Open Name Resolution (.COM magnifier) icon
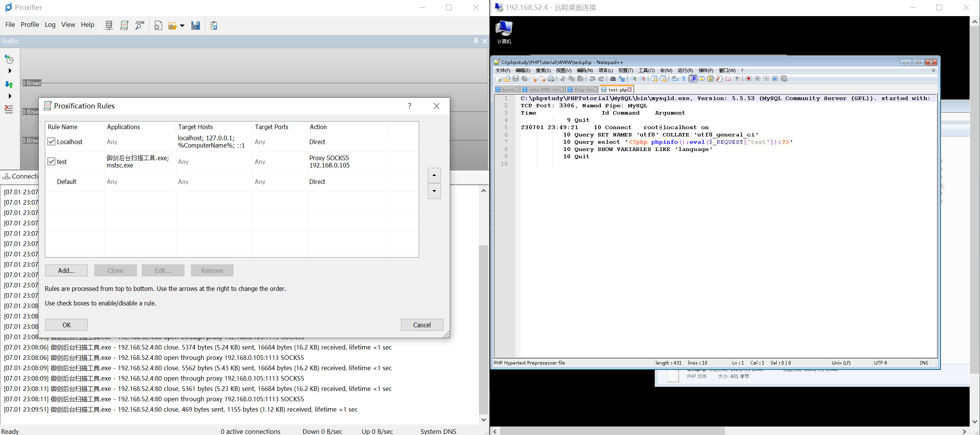The width and height of the screenshot is (980, 435). pos(140,25)
